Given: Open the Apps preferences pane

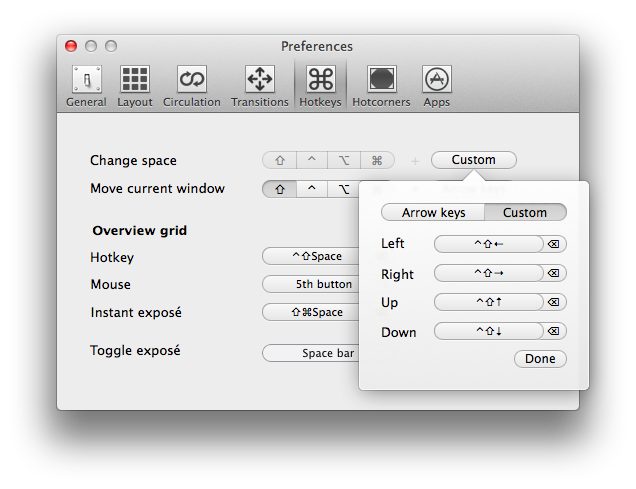Looking at the screenshot, I should [x=436, y=86].
